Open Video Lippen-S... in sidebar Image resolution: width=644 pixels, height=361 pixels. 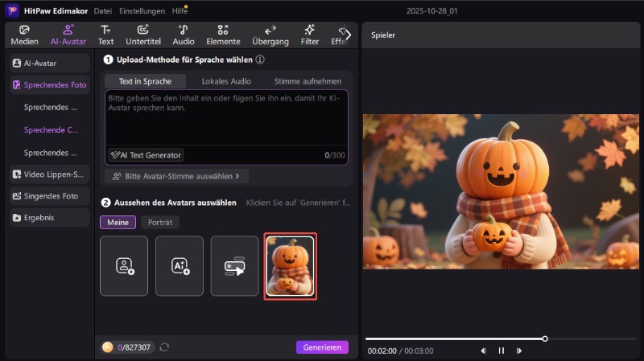click(x=49, y=174)
